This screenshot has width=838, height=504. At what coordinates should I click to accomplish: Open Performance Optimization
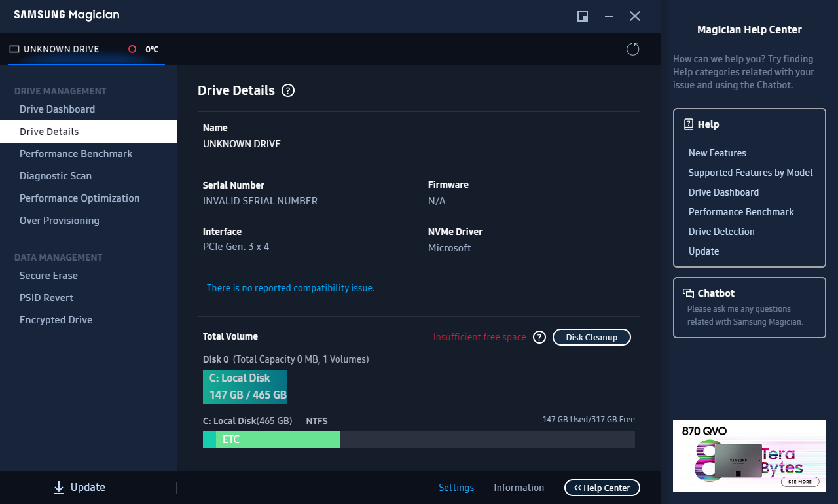[x=88, y=198]
